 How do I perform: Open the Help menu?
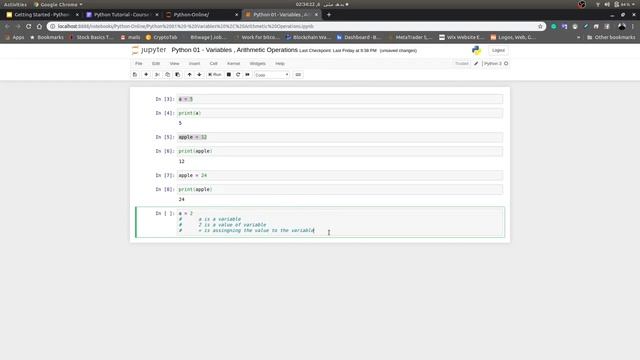point(280,64)
